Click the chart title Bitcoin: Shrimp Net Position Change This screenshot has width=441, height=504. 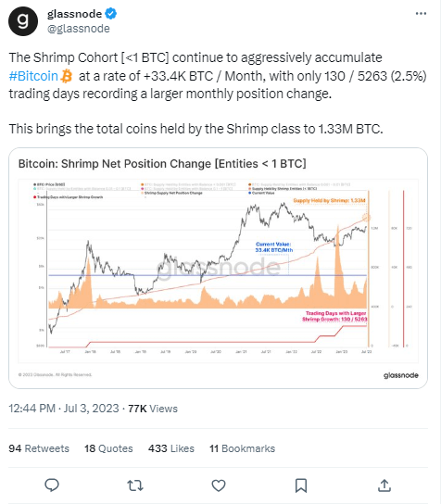162,164
